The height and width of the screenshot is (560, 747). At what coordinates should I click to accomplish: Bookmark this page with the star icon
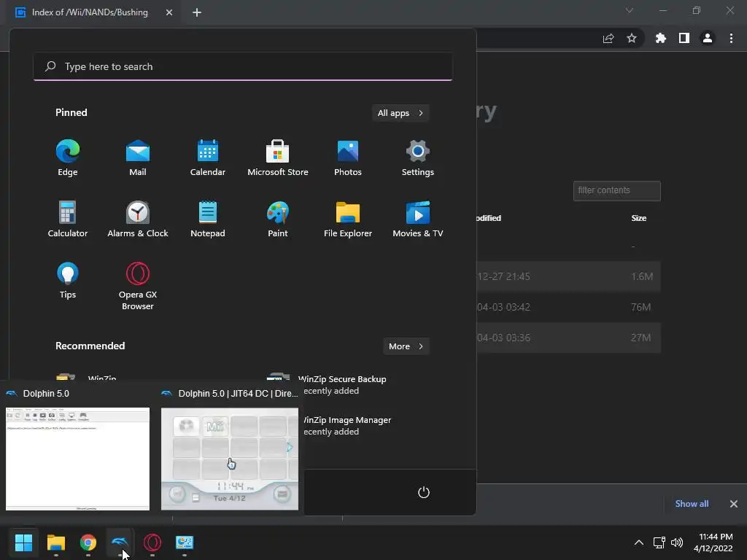coord(631,38)
